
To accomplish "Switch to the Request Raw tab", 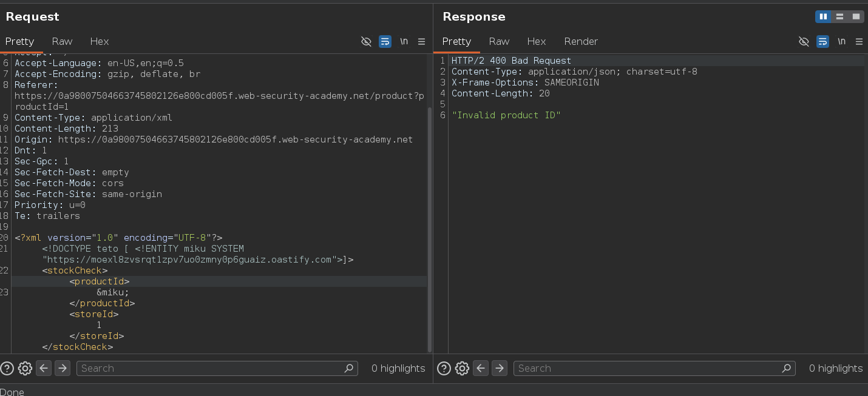I will 62,41.
